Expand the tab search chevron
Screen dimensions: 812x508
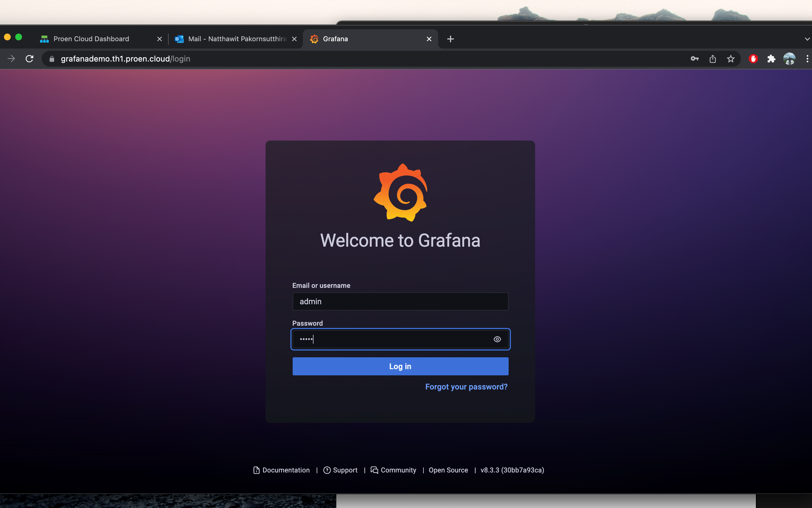click(x=807, y=39)
